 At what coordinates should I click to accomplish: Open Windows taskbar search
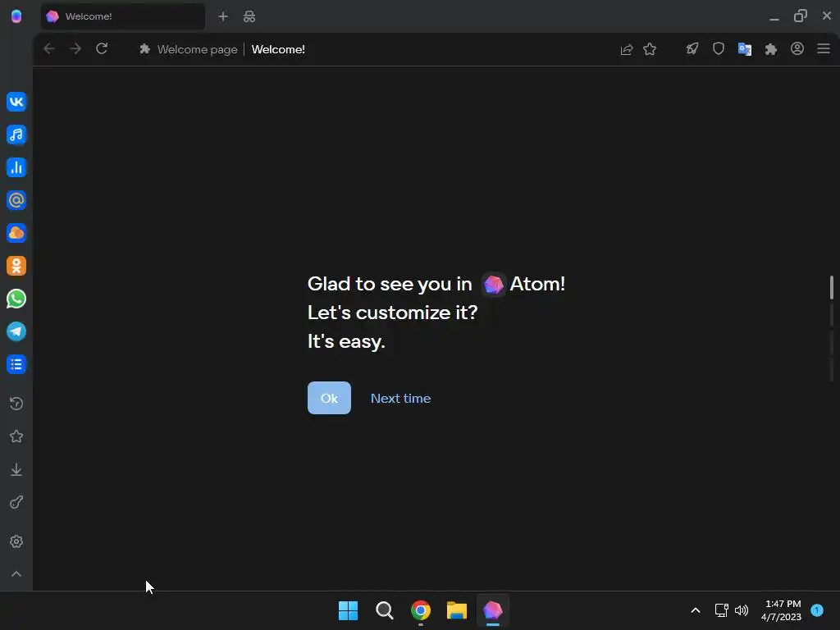click(384, 610)
